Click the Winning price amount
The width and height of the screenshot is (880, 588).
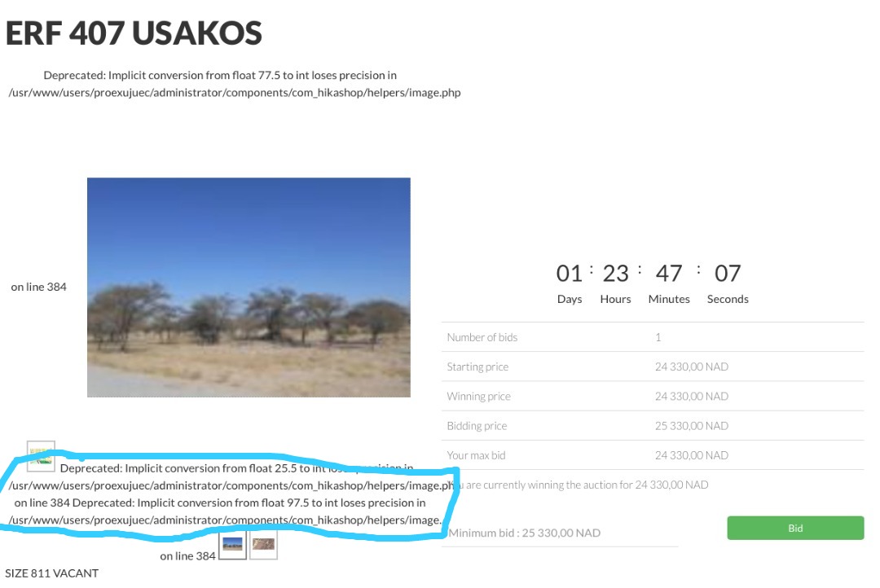click(x=692, y=396)
